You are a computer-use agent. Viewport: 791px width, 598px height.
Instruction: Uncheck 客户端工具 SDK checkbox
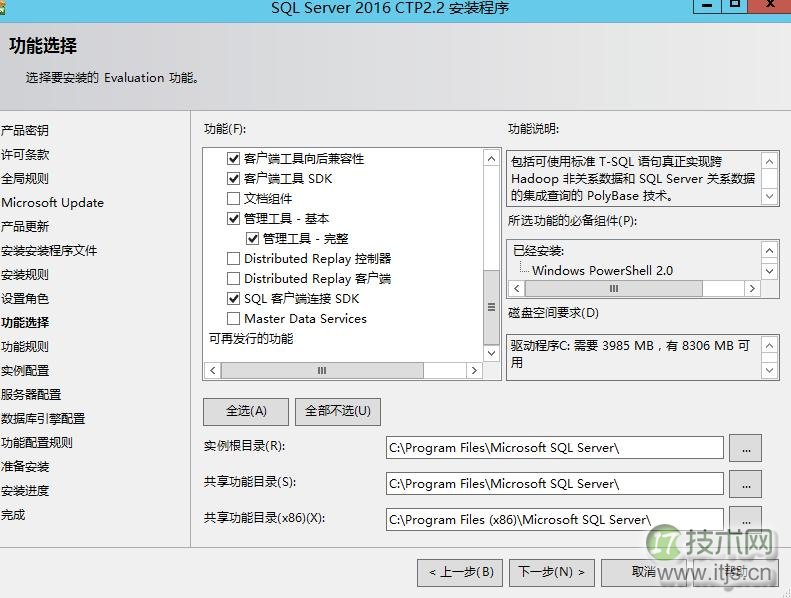tap(233, 179)
